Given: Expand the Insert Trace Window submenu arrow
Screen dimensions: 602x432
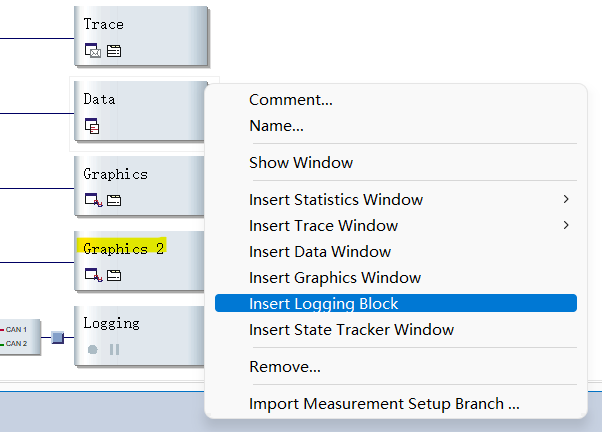Looking at the screenshot, I should [567, 226].
